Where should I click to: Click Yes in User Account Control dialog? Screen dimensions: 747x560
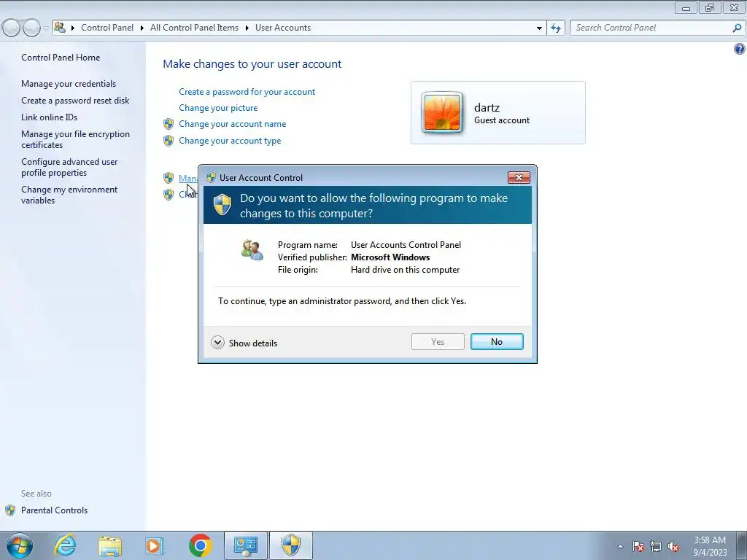(x=438, y=342)
